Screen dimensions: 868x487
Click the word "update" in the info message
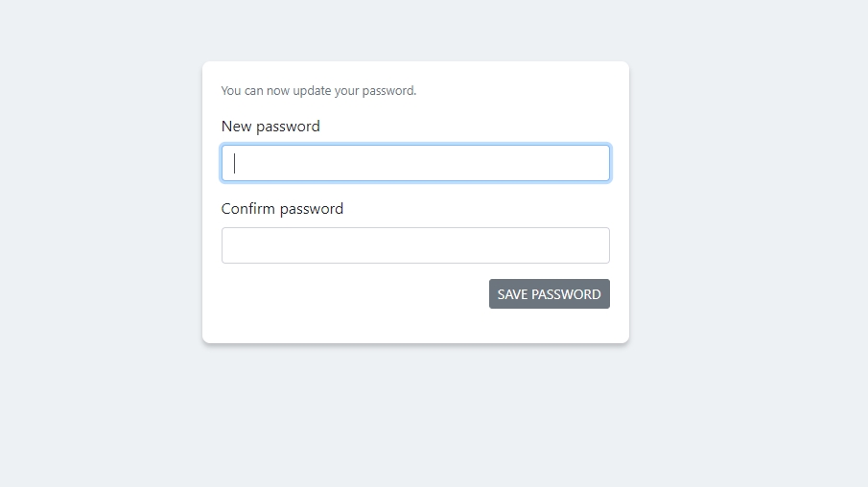click(309, 91)
